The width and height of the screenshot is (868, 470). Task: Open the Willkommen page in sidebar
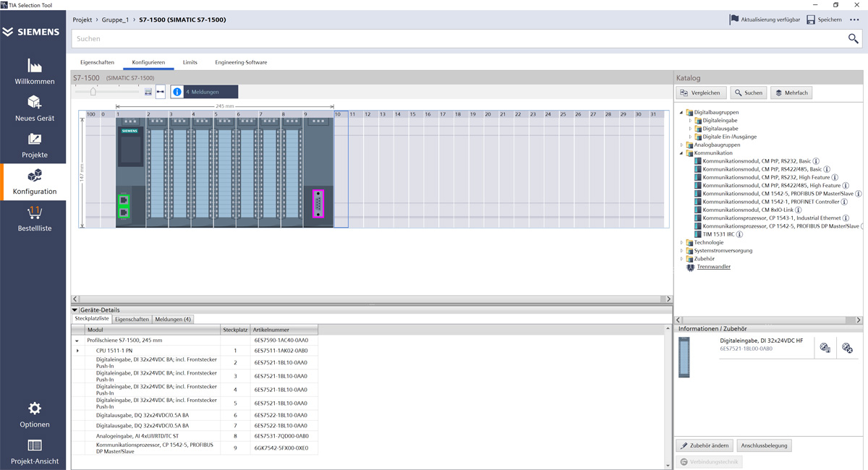point(34,72)
